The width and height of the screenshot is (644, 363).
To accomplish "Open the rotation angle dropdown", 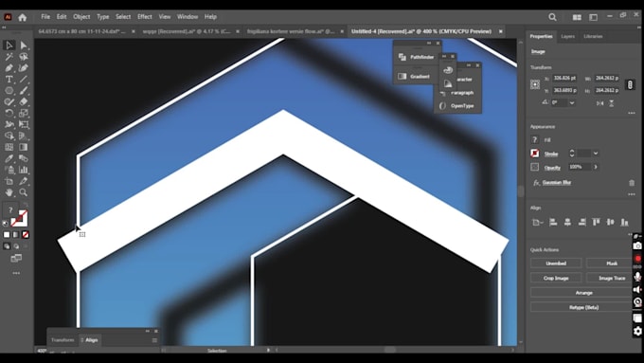I will [x=572, y=102].
